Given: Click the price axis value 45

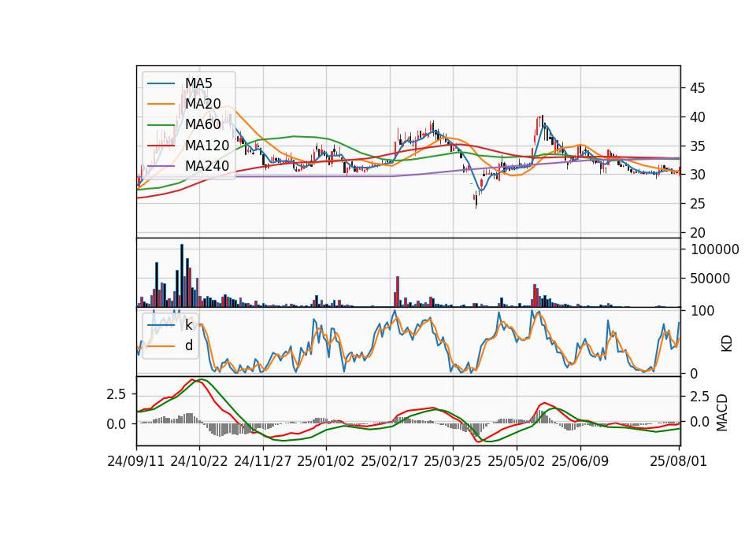Looking at the screenshot, I should [697, 88].
